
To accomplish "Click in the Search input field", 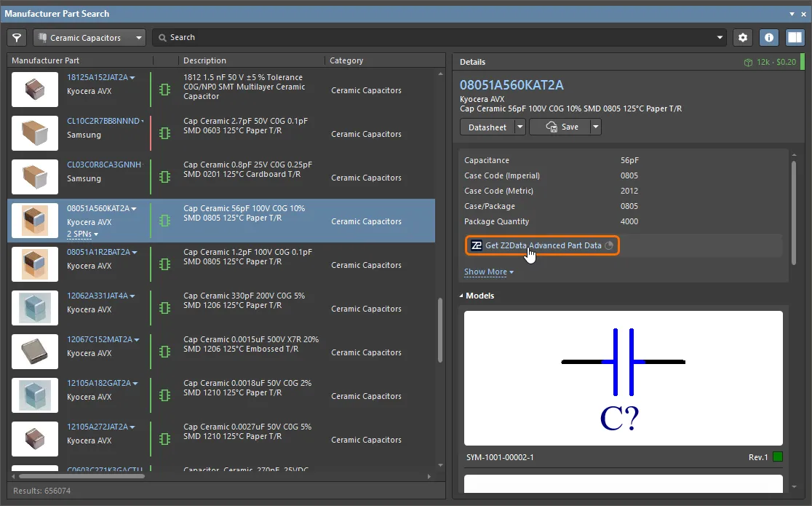I will point(437,38).
